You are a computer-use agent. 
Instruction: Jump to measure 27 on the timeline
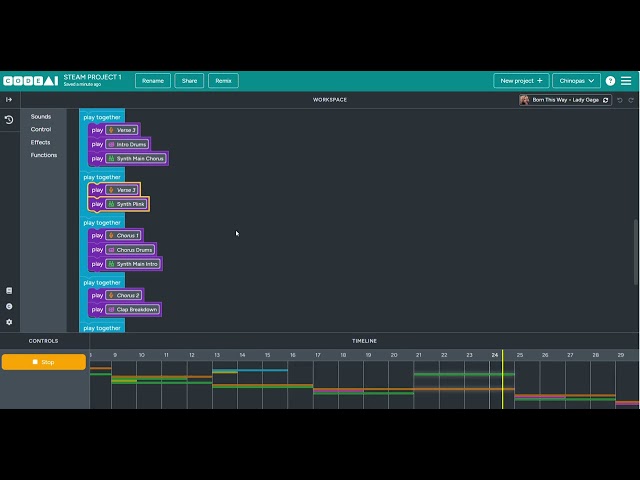(x=570, y=355)
